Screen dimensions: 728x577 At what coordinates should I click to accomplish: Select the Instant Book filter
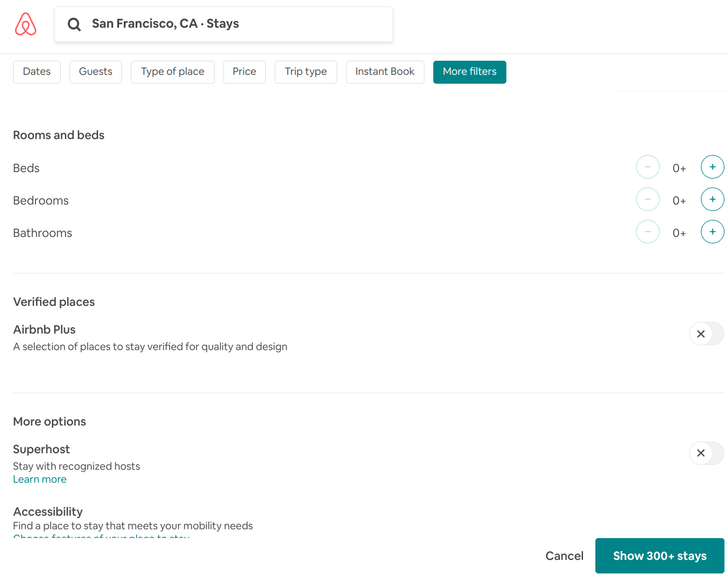(x=385, y=72)
